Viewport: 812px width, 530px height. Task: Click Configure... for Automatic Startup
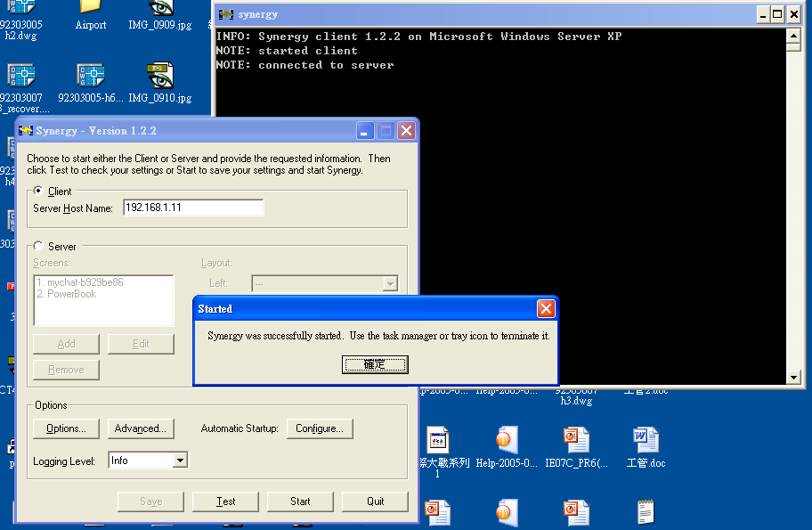[x=320, y=428]
